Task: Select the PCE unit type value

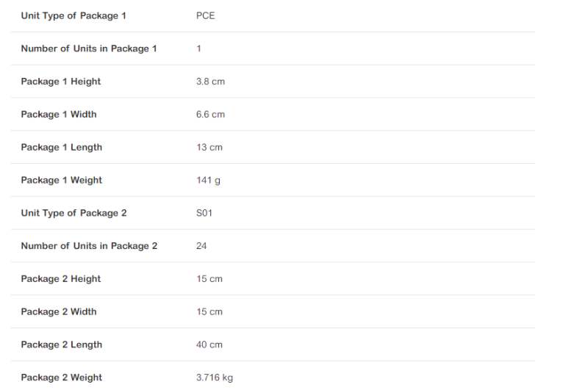Action: [x=206, y=15]
